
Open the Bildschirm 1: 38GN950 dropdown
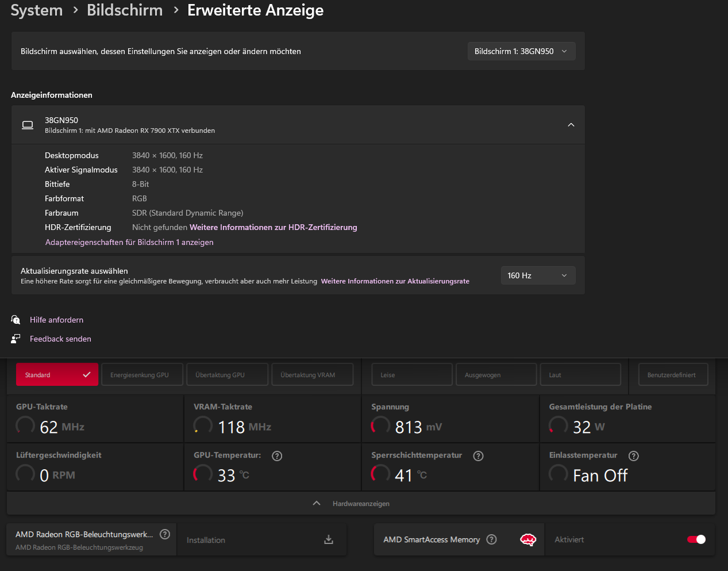tap(522, 51)
